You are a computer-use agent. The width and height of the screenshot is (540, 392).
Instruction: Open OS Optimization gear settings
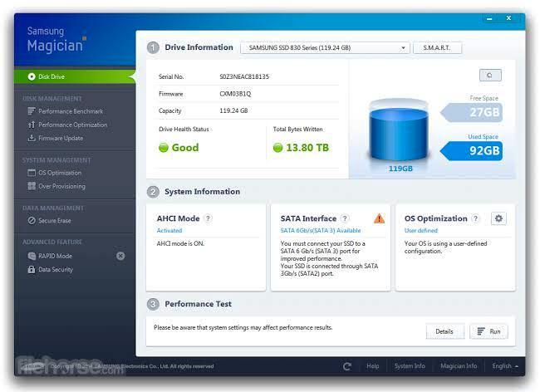click(498, 218)
